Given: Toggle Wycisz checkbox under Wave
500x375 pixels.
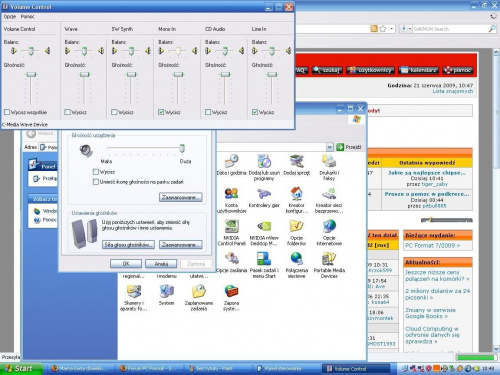Looking at the screenshot, I should coord(68,112).
